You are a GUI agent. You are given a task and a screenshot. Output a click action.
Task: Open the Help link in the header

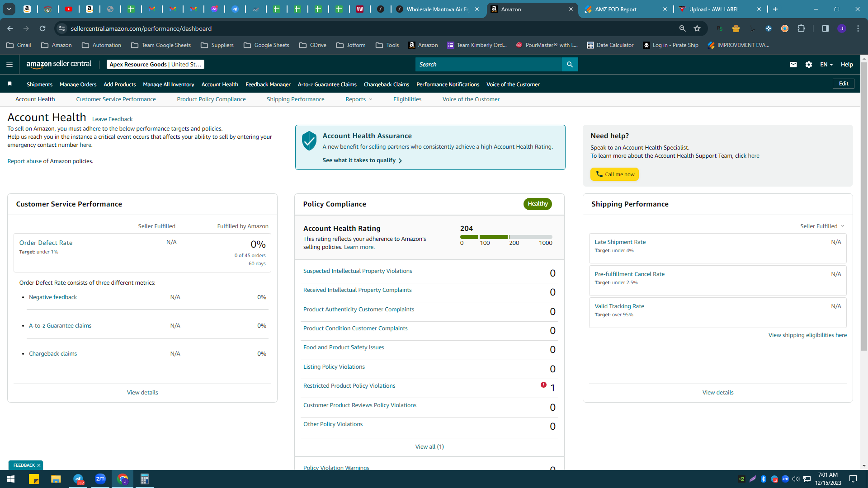(x=847, y=65)
